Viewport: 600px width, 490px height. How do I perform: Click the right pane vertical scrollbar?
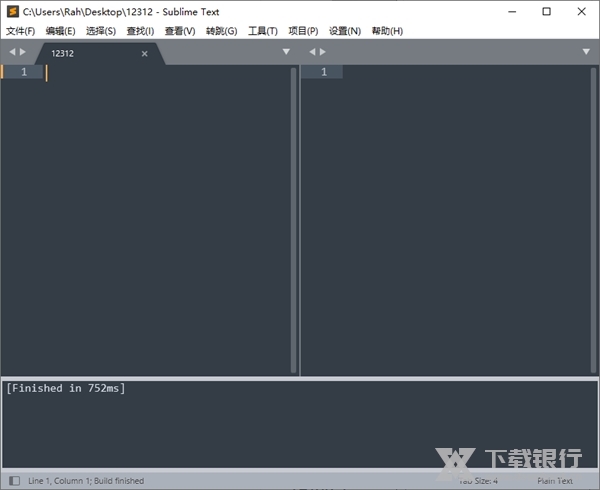coord(593,220)
